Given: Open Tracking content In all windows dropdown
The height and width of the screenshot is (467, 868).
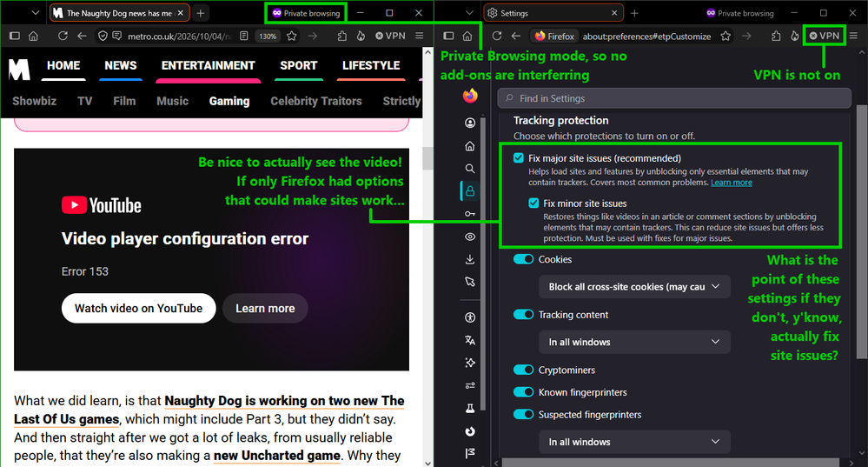Looking at the screenshot, I should [634, 342].
